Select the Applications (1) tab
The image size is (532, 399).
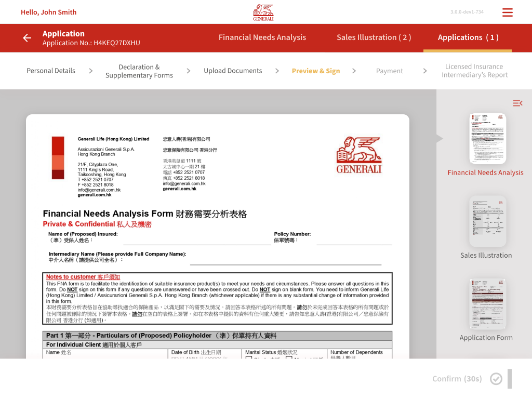(x=468, y=37)
